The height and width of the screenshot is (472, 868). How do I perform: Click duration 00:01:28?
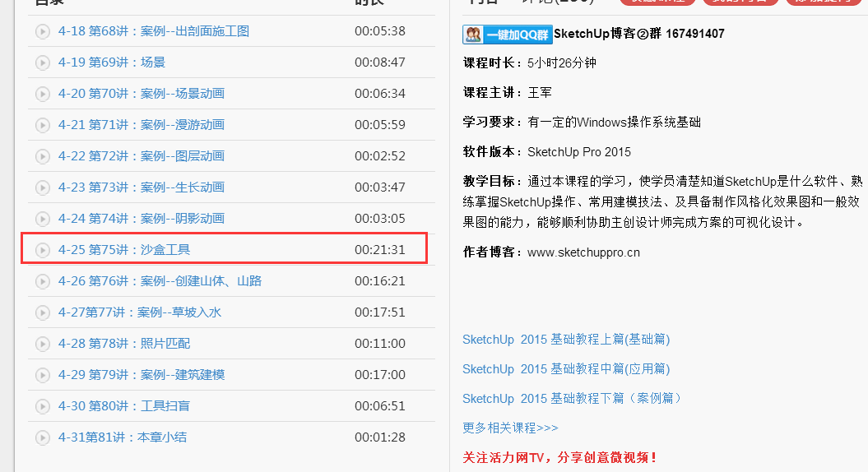pyautogui.click(x=380, y=437)
